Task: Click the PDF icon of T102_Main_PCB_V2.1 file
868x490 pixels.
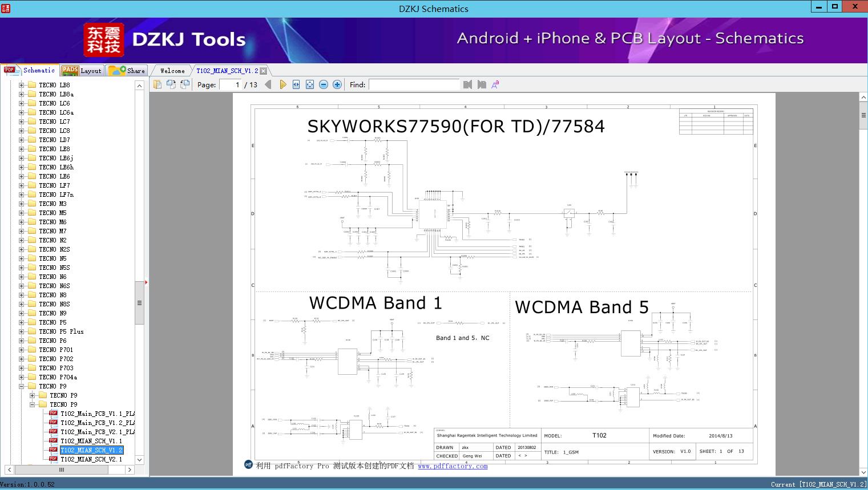Action: [x=53, y=432]
